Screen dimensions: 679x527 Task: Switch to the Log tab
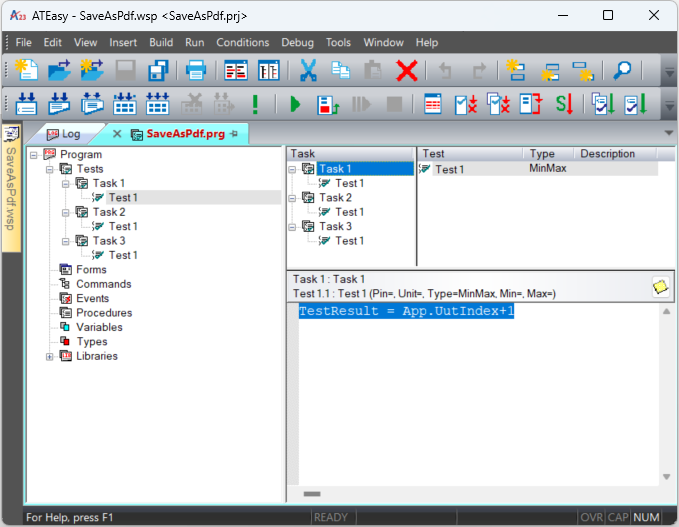(x=64, y=134)
